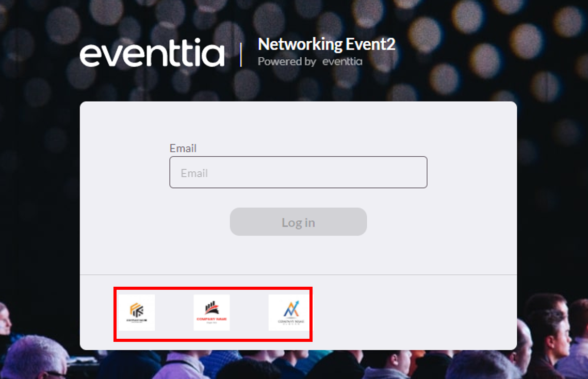This screenshot has width=588, height=379.
Task: Open the orange hexagon sponsor logo
Action: (137, 312)
